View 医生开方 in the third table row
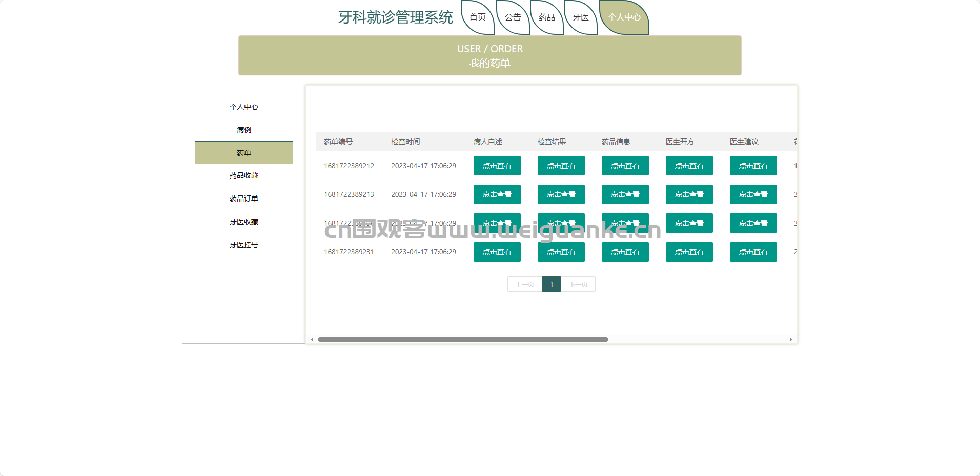This screenshot has width=980, height=476. [689, 223]
